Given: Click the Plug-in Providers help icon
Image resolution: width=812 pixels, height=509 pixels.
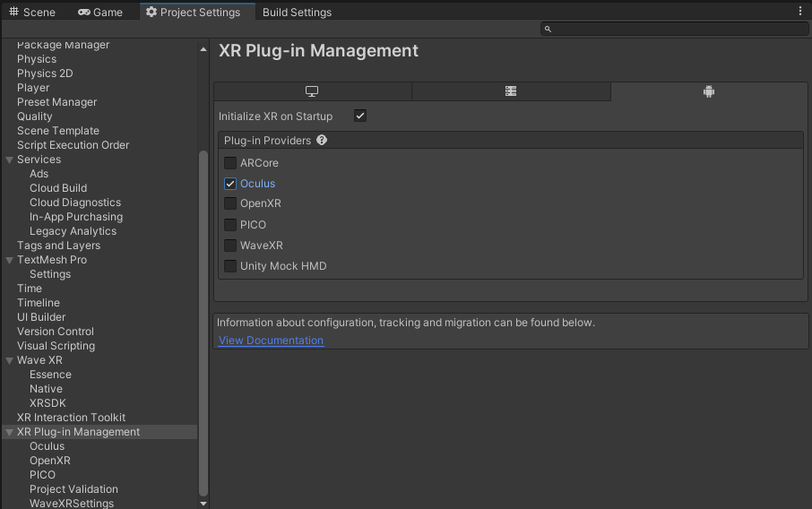Looking at the screenshot, I should 322,141.
